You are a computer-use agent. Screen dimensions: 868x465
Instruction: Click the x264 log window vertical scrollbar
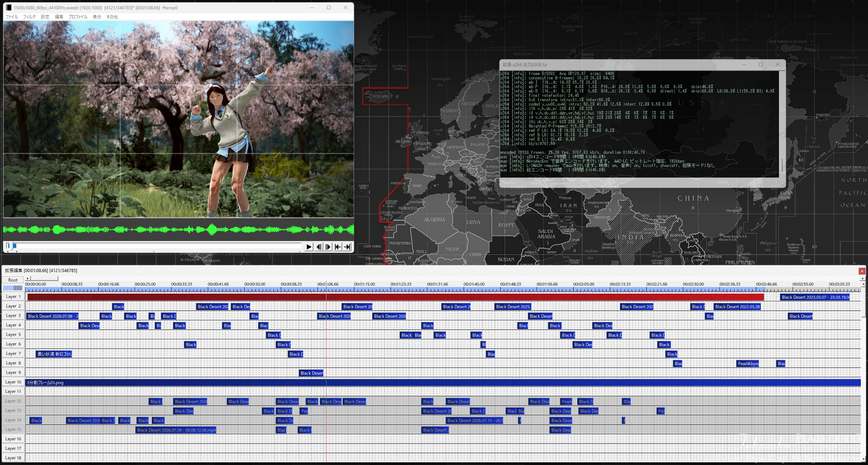pos(782,124)
